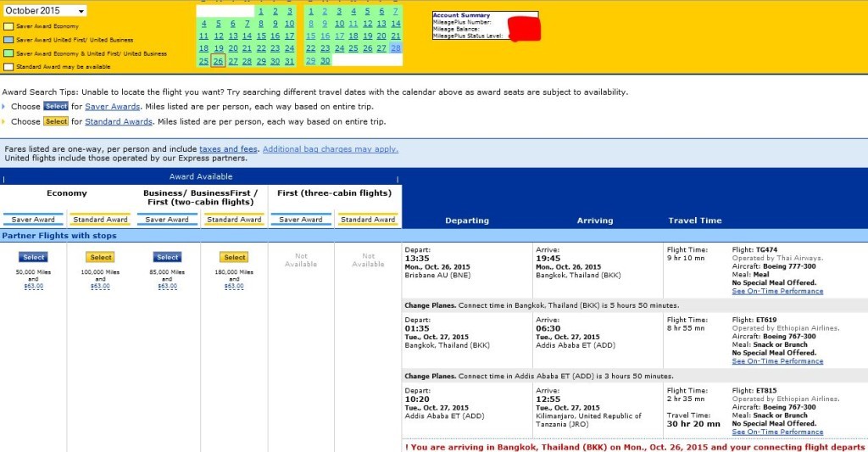This screenshot has width=868, height=452.
Task: Open Additional bag charges may apply link
Action: [x=331, y=149]
